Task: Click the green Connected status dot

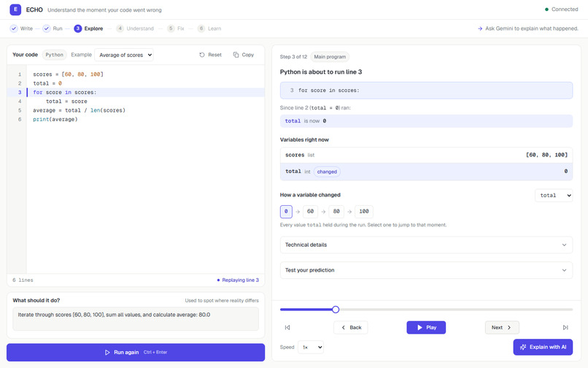Action: [x=546, y=9]
